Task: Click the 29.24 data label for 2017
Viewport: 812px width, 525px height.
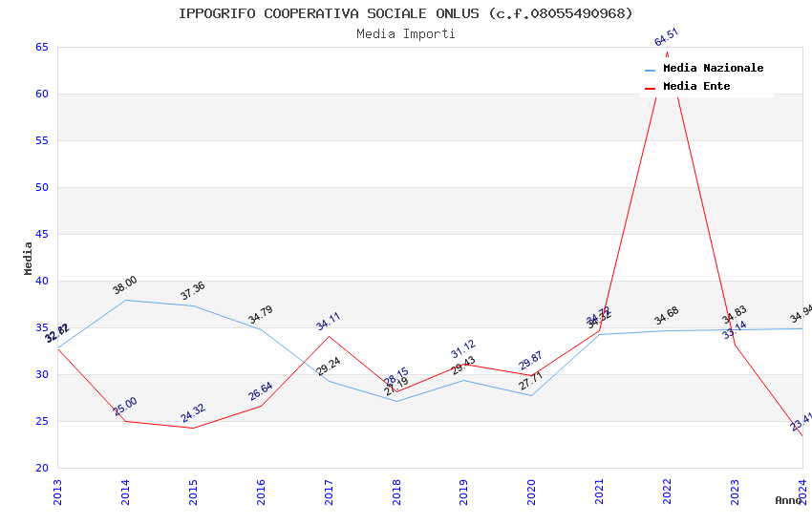Action: pos(329,367)
